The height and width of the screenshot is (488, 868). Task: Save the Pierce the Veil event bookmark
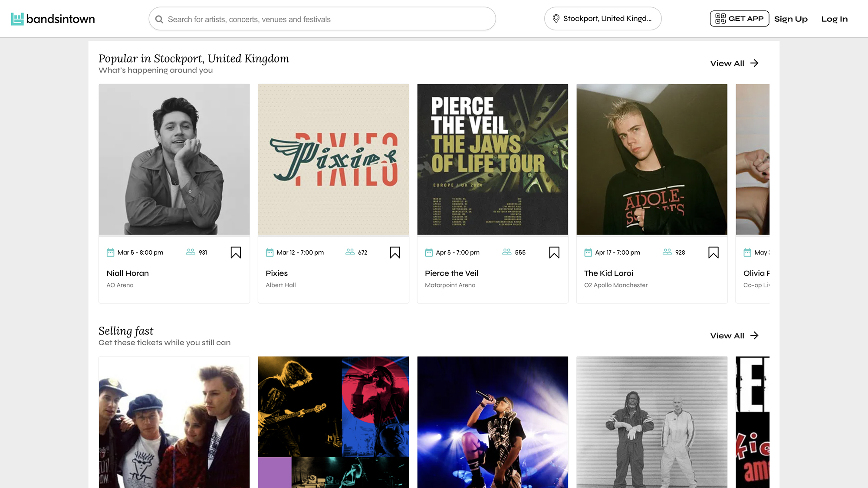click(x=554, y=252)
